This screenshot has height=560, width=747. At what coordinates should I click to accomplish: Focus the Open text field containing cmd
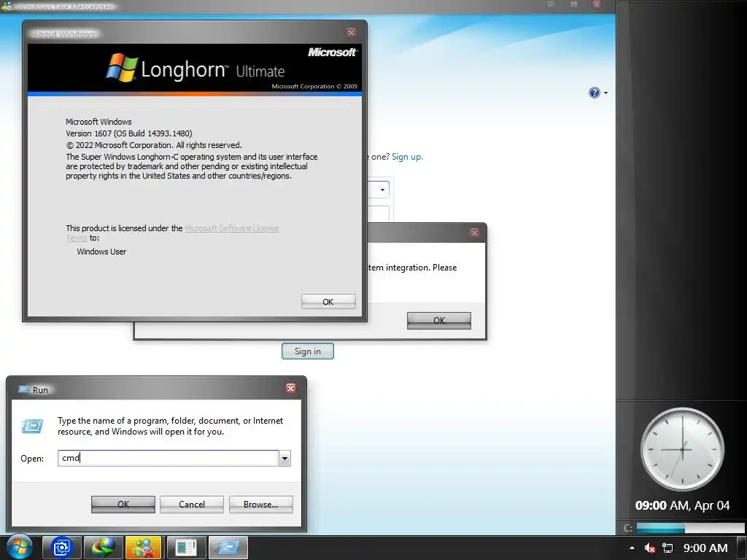(x=168, y=458)
